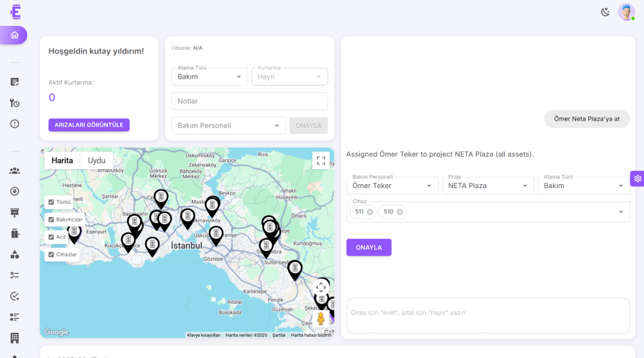This screenshot has width=644, height=358.
Task: Open the building sidebar icon
Action: point(14,338)
